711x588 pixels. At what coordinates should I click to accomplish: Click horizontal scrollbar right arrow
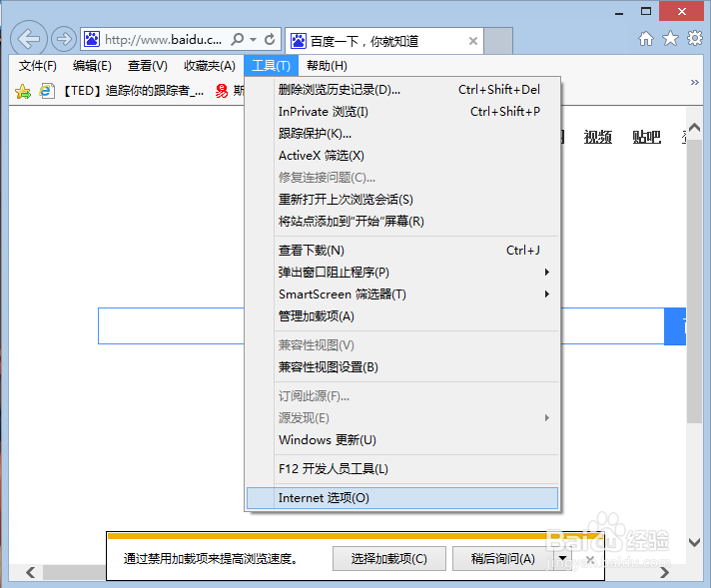(664, 573)
